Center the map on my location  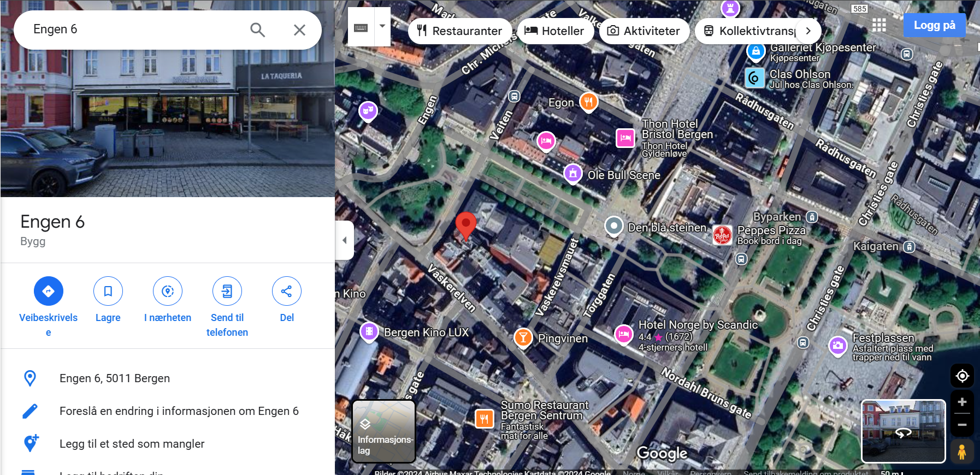(x=962, y=376)
